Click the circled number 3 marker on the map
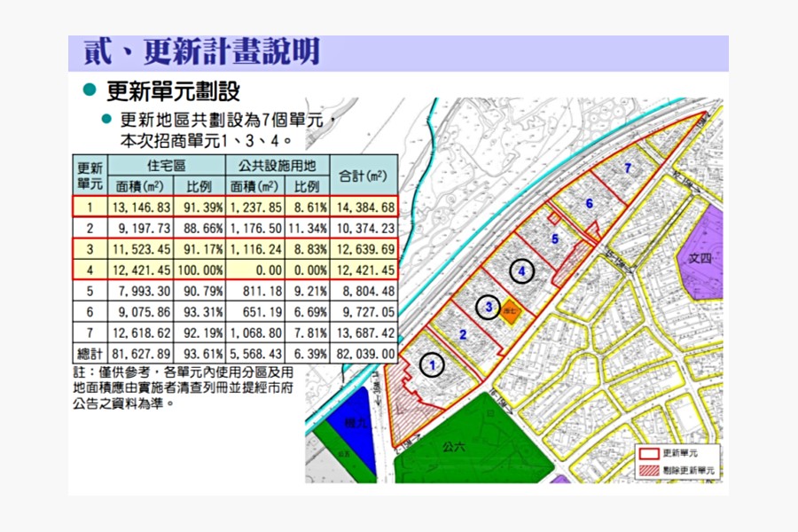The width and height of the screenshot is (798, 532). pyautogui.click(x=486, y=309)
